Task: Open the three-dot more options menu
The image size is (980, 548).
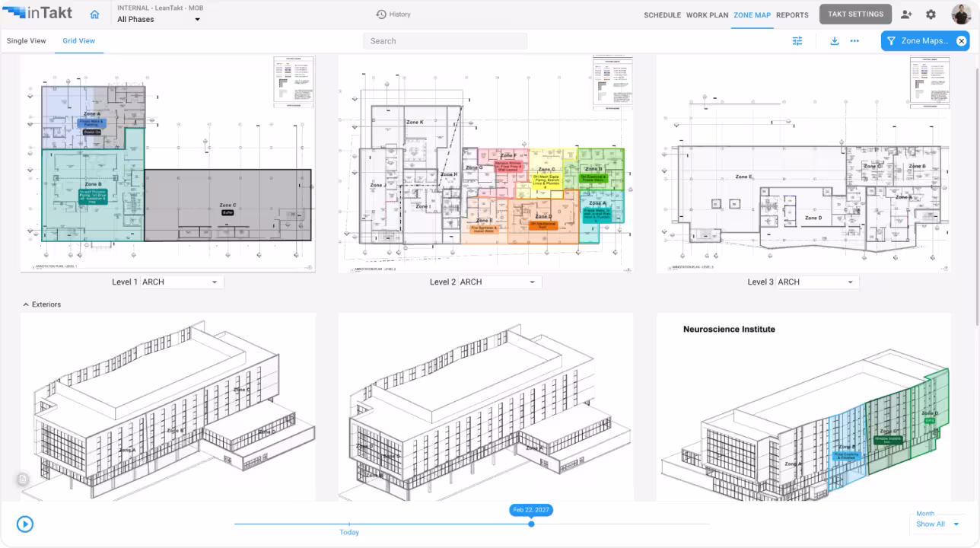Action: [x=854, y=41]
